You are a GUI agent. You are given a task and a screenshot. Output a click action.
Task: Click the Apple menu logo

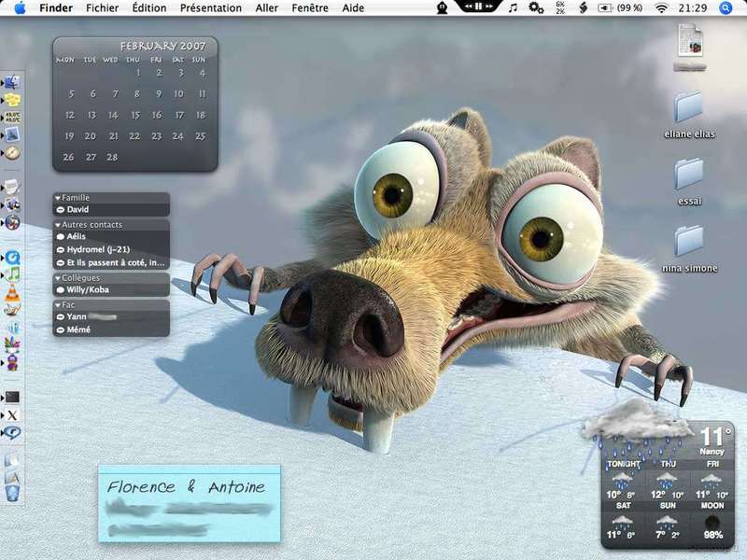20,7
